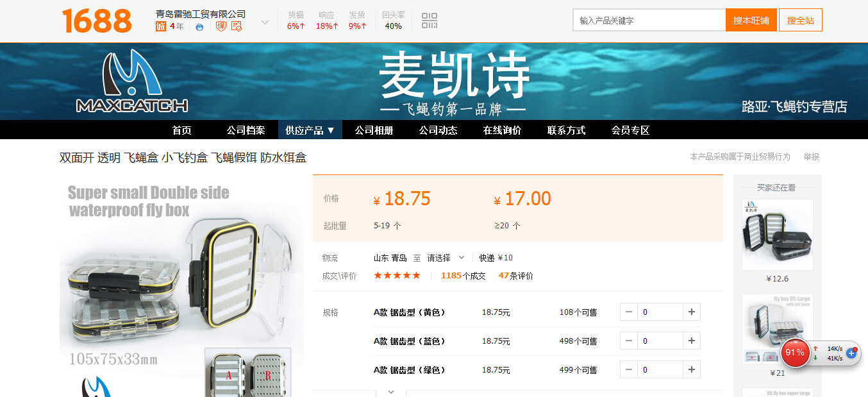Focus the product keyword search field
Viewport: 868px width, 397px height.
tap(649, 20)
